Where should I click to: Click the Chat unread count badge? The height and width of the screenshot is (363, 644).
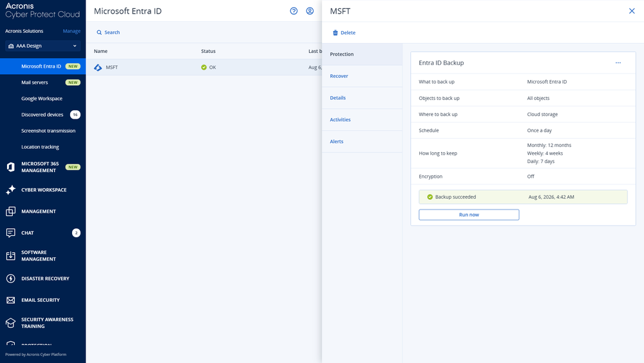(76, 233)
